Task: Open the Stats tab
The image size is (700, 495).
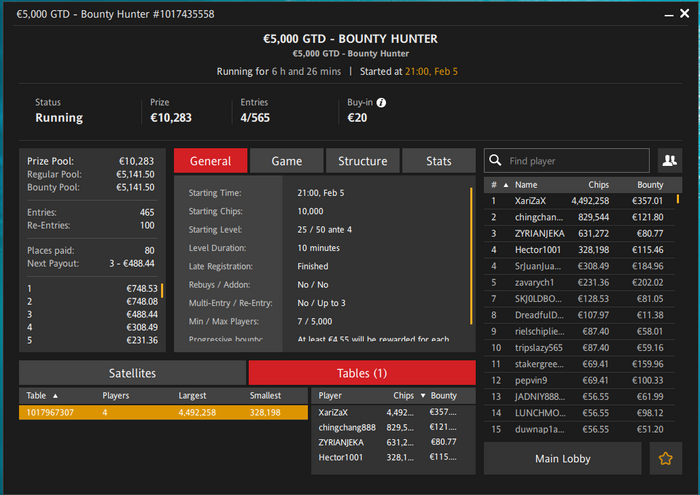Action: click(438, 161)
